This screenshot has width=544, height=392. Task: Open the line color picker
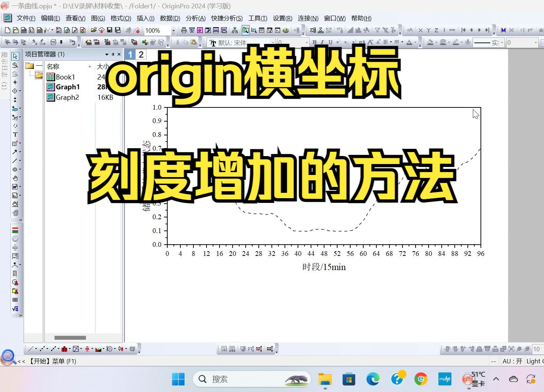456,42
